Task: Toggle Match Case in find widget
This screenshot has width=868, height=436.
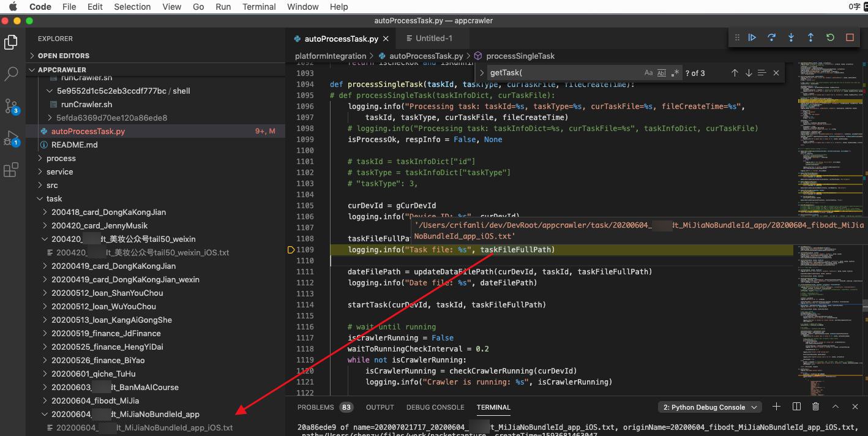Action: coord(648,73)
